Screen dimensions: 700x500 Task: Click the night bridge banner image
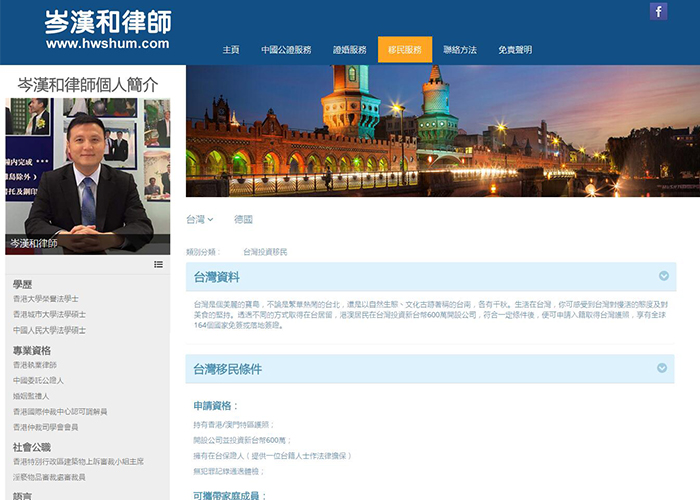[x=442, y=130]
